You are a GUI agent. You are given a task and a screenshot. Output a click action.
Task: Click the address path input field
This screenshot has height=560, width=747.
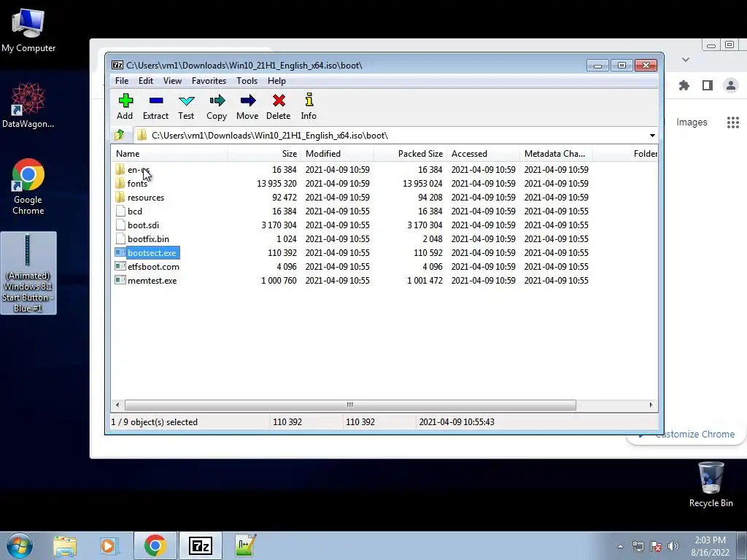(x=391, y=136)
